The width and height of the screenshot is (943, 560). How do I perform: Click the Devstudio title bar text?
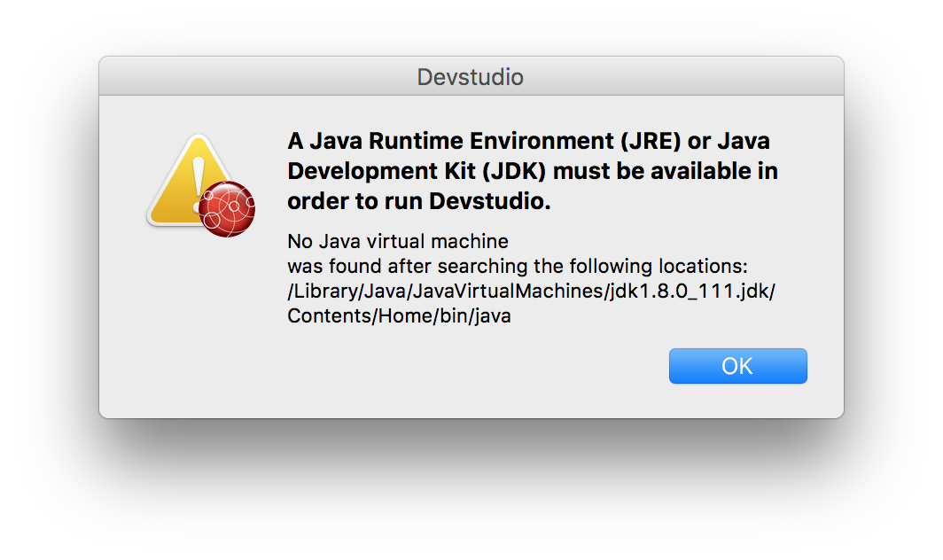(x=471, y=77)
